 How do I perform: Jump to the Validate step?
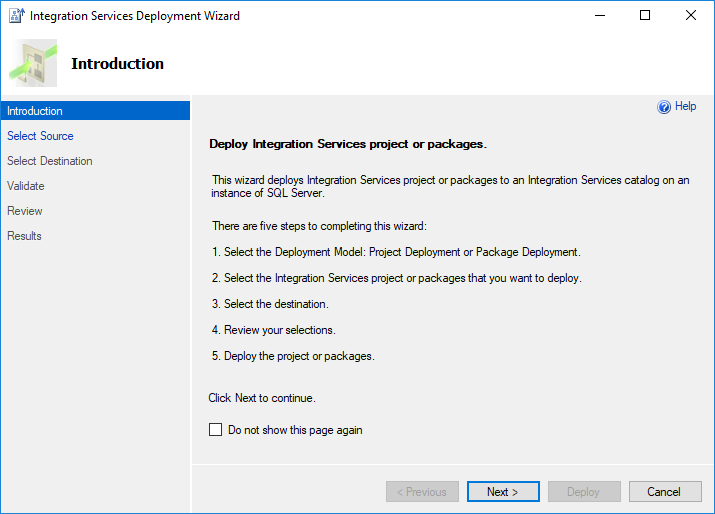26,186
